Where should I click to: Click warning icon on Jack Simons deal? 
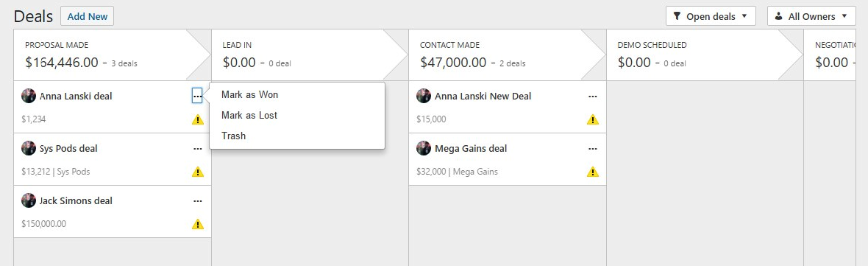click(x=198, y=224)
